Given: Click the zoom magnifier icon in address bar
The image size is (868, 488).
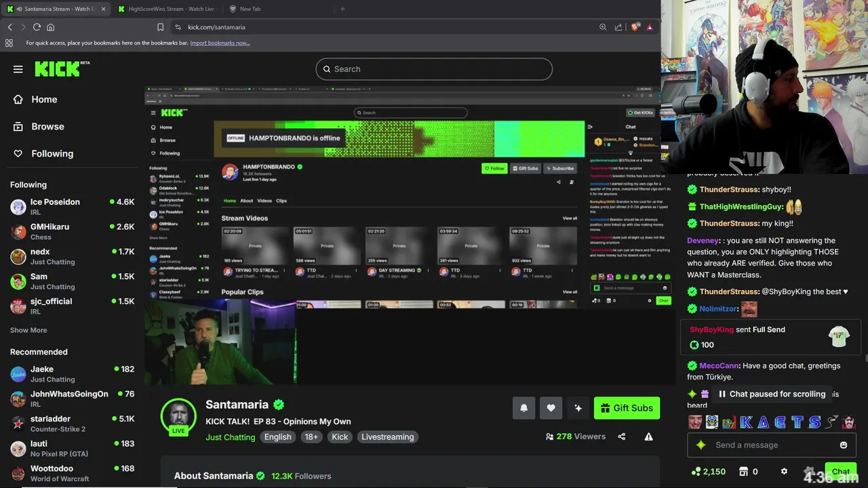Looking at the screenshot, I should click(603, 27).
